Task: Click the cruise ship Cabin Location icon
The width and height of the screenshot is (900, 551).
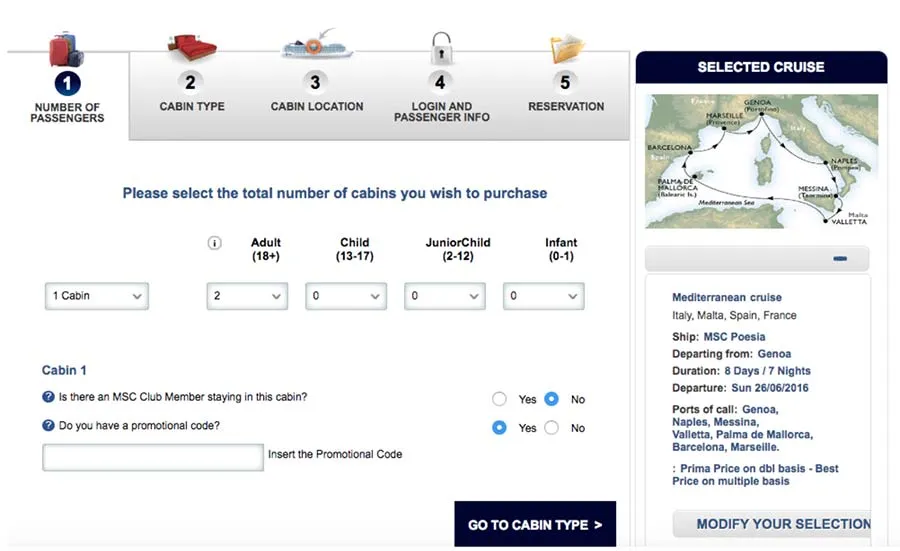Action: [x=316, y=46]
